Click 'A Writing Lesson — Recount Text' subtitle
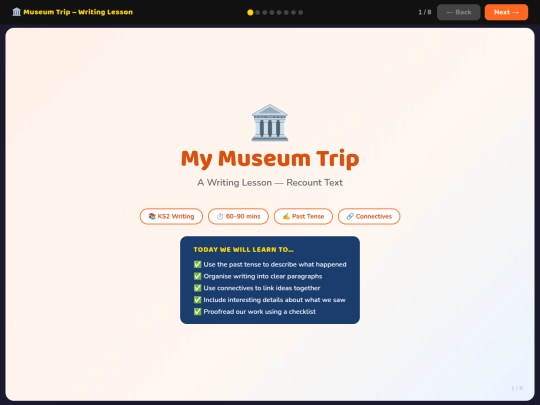Screen dimensions: 540x405 coord(270,183)
